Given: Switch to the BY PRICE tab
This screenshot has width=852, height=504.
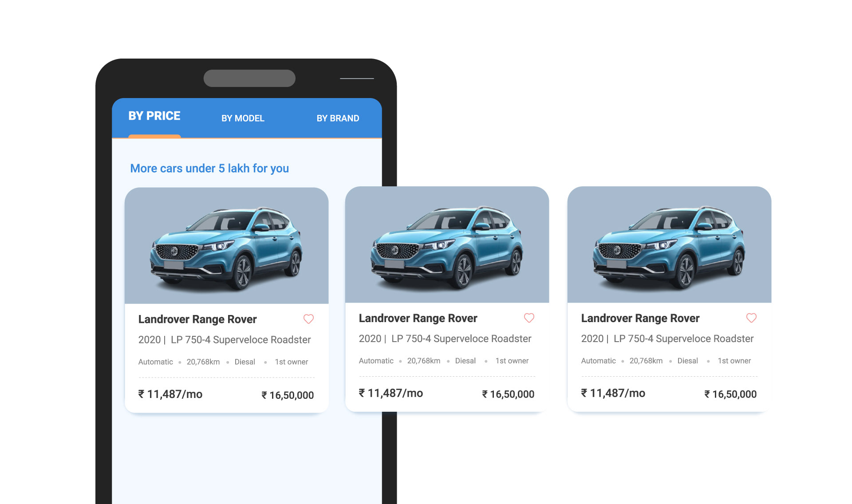Looking at the screenshot, I should click(x=154, y=116).
